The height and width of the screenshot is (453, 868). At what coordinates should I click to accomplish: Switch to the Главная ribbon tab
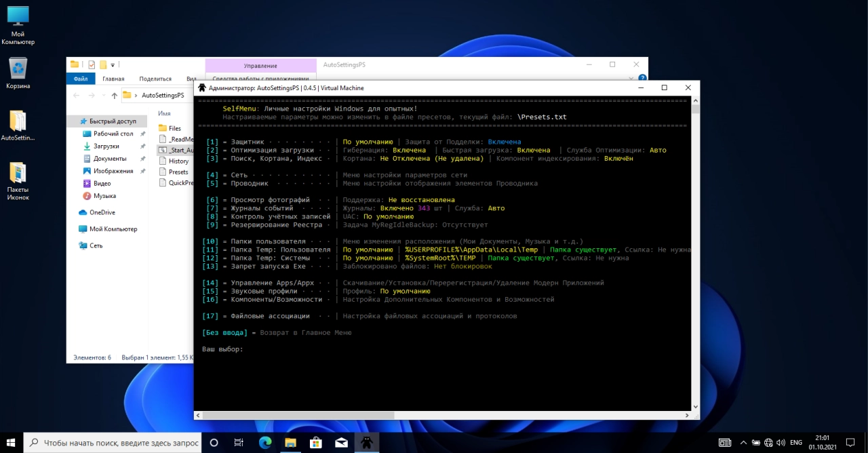(113, 79)
